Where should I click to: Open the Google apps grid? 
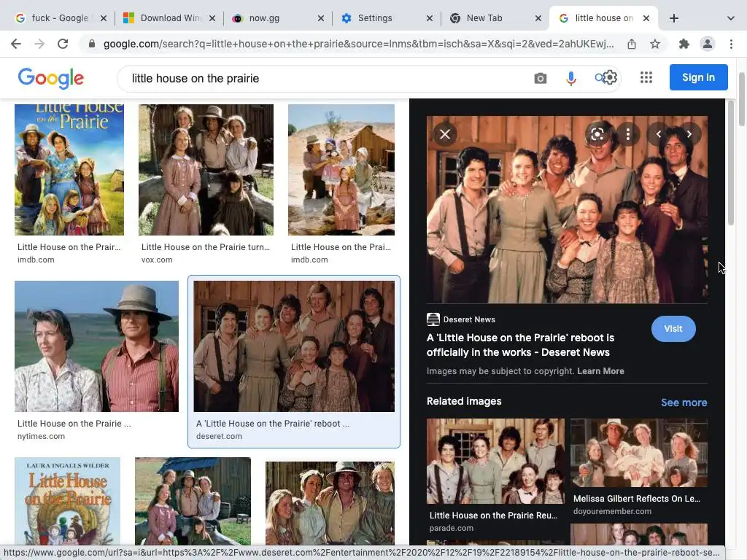click(x=646, y=77)
